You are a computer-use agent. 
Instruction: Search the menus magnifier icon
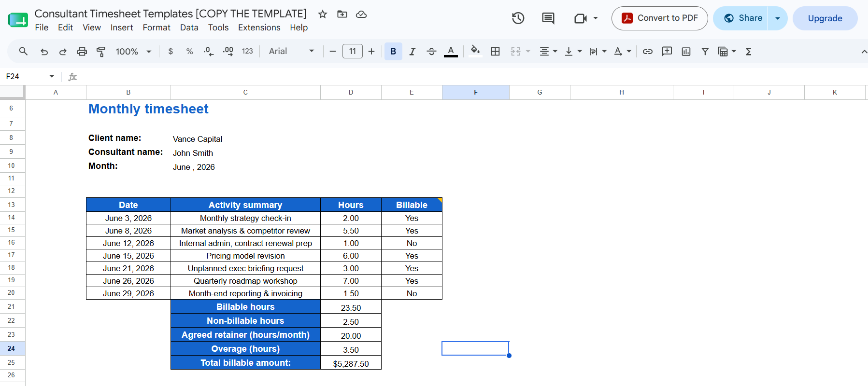(23, 51)
